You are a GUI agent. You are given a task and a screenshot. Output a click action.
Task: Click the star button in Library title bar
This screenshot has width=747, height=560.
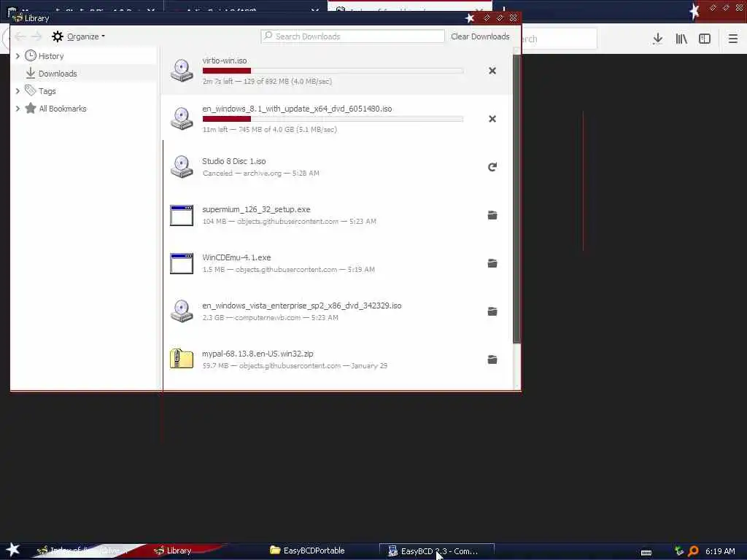(x=470, y=18)
